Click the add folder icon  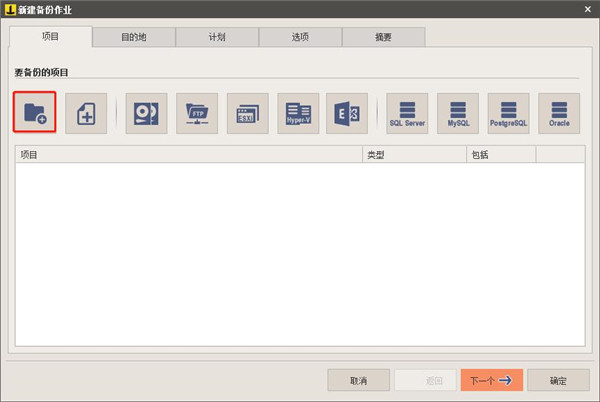(34, 112)
